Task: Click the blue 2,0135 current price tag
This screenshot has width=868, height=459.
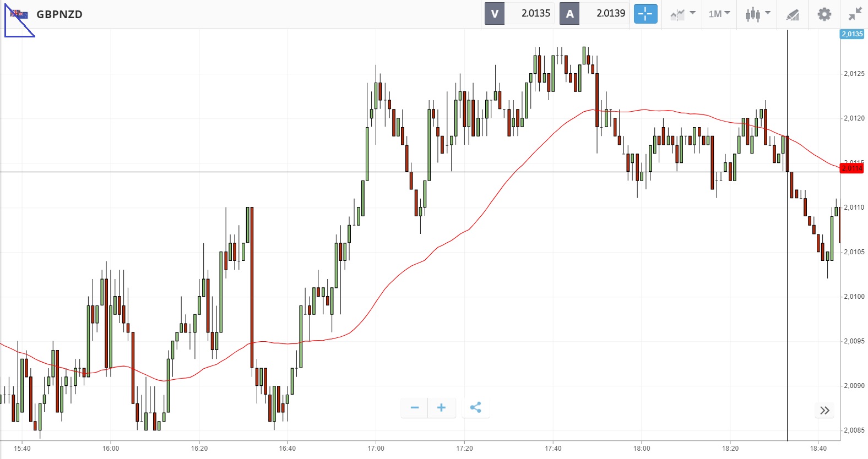Action: pyautogui.click(x=852, y=34)
